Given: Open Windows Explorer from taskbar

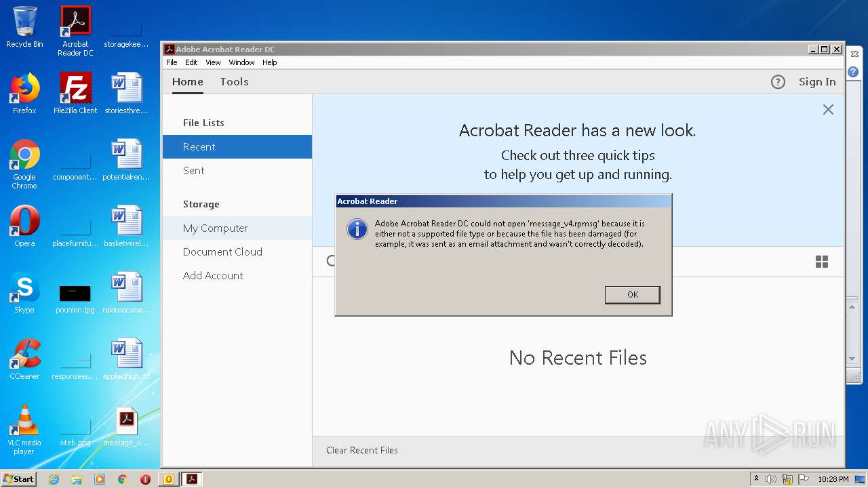Looking at the screenshot, I should click(x=77, y=479).
